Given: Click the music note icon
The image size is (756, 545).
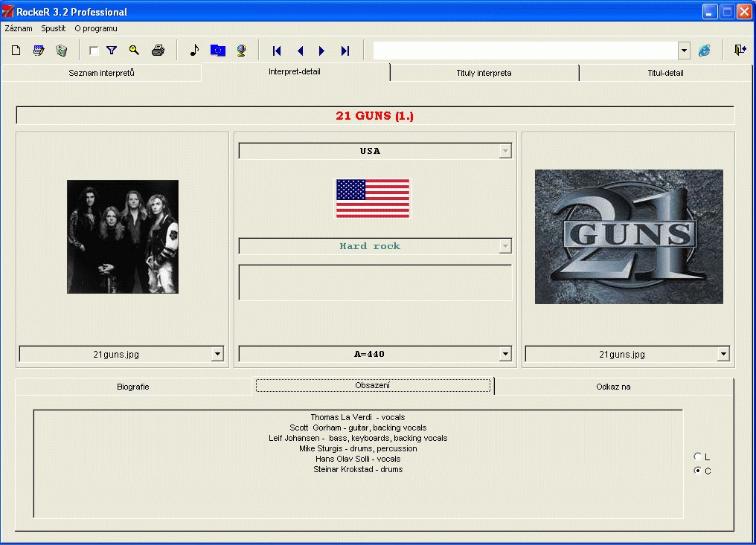Looking at the screenshot, I should [194, 50].
